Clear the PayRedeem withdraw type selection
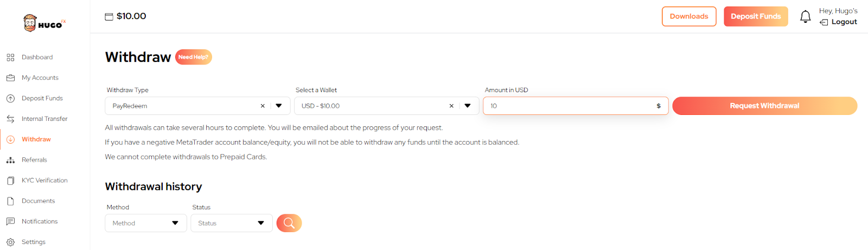Image resolution: width=868 pixels, height=250 pixels. coord(263,106)
